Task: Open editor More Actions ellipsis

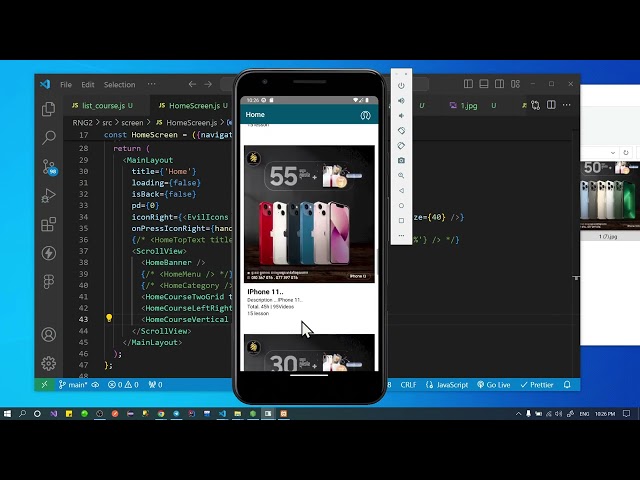Action: (x=567, y=105)
